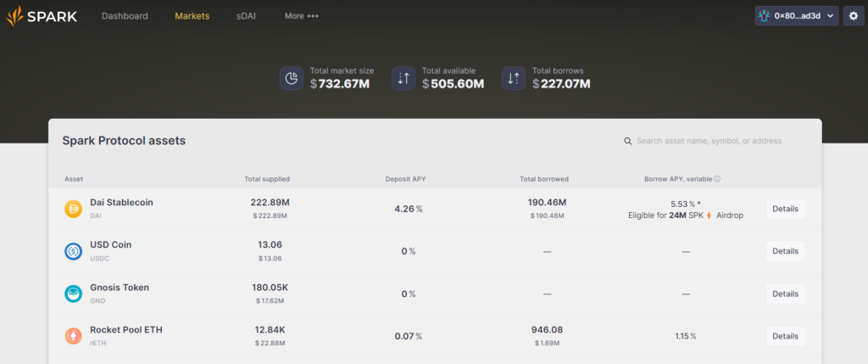Click the Total borrows arrows icon

tap(514, 78)
